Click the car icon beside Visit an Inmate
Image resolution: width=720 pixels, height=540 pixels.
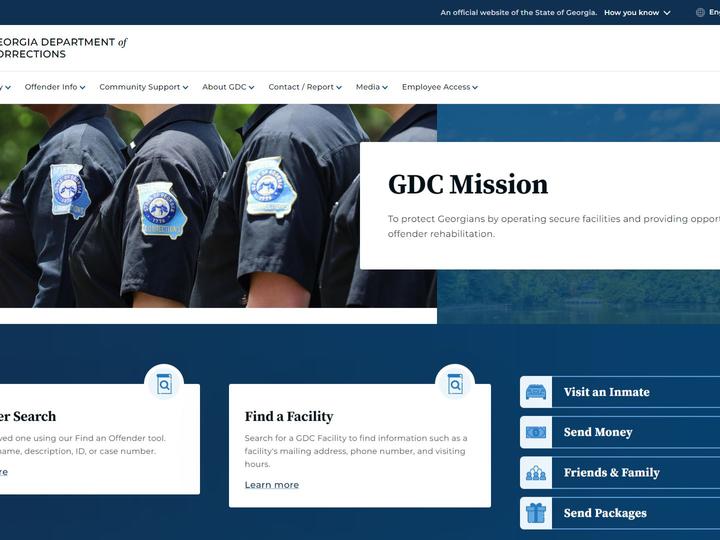click(536, 392)
